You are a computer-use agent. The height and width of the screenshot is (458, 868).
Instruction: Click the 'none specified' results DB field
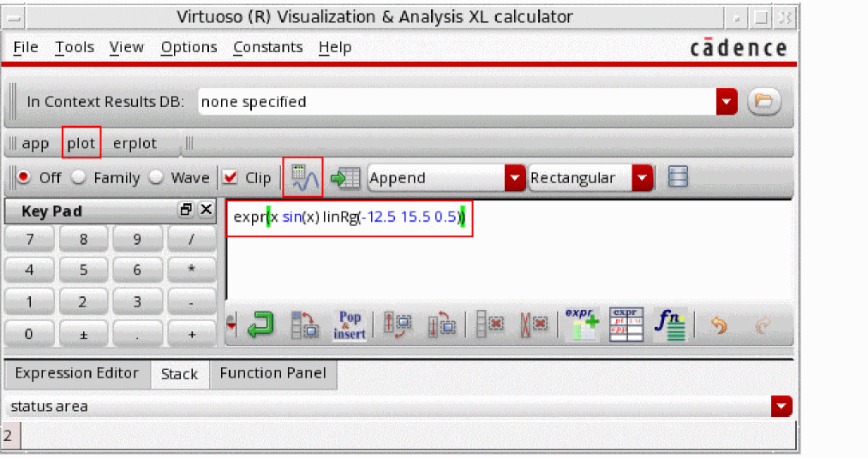[457, 102]
